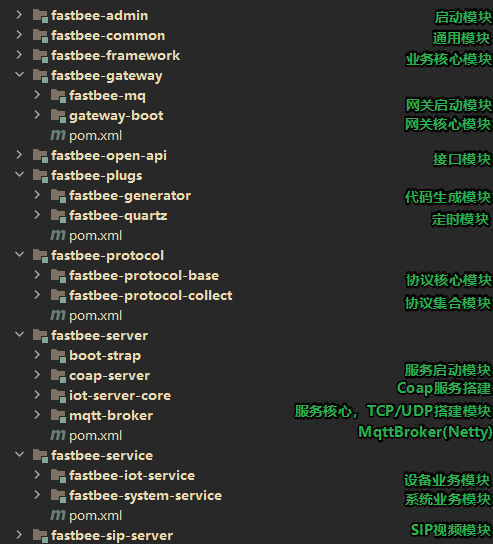Viewport: 493px width, 544px height.
Task: Click the mqtt-broker folder icon
Action: click(58, 416)
